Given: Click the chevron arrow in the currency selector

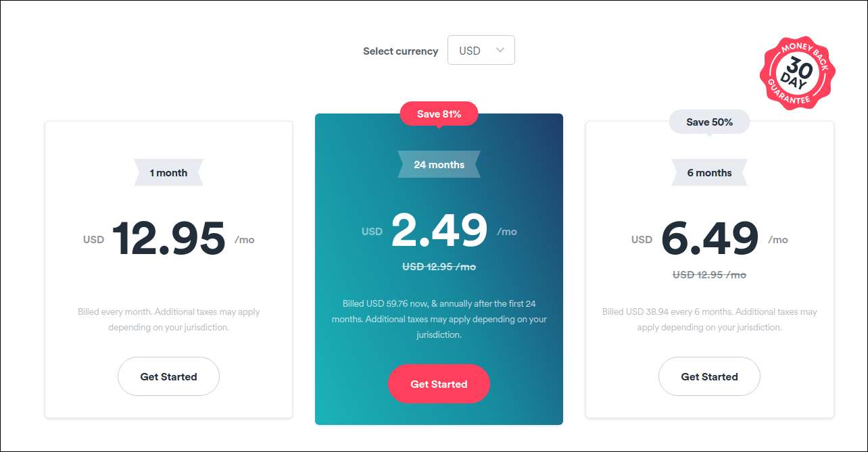Looking at the screenshot, I should 500,50.
